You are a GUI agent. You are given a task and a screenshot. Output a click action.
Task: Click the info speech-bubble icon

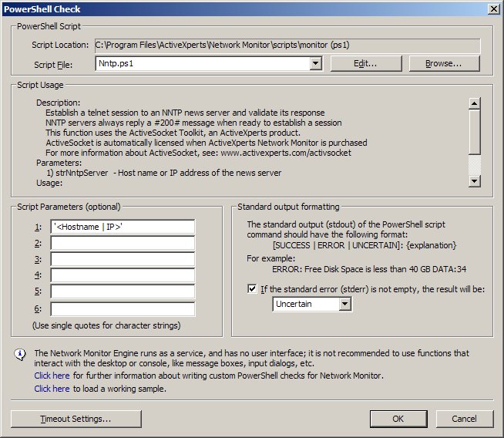(x=20, y=355)
